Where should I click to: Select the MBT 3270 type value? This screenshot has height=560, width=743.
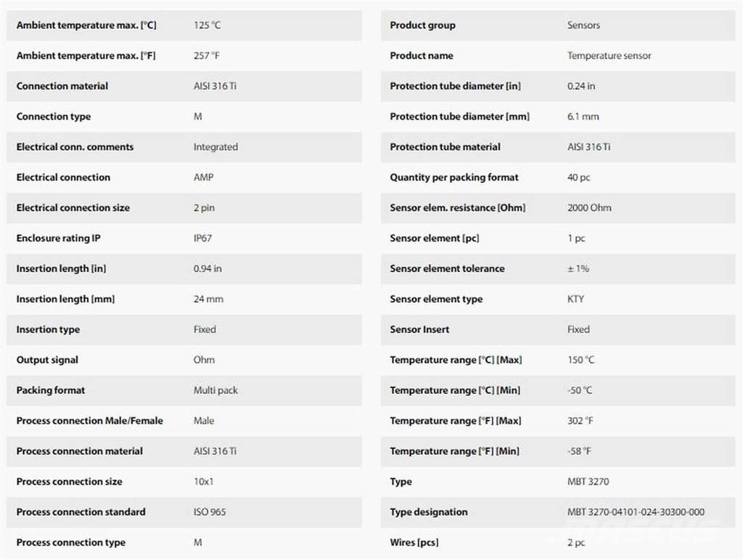tap(588, 482)
